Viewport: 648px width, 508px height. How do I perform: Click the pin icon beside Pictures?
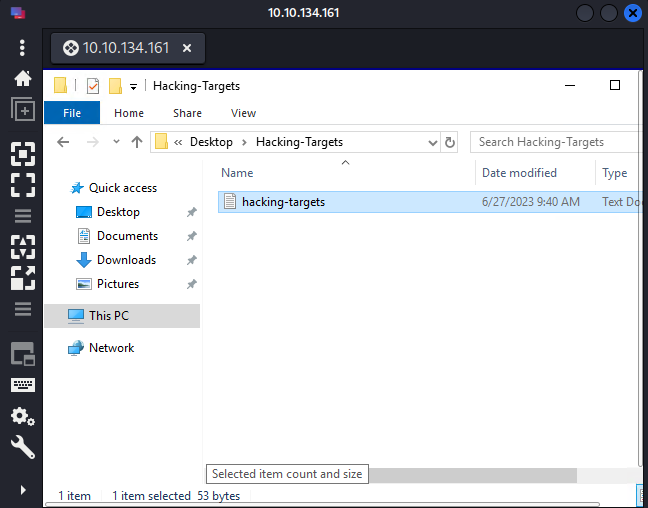point(191,284)
